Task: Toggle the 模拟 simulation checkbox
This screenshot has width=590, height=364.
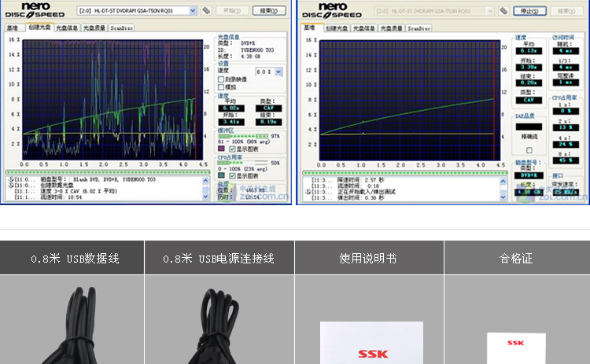Action: [221, 87]
